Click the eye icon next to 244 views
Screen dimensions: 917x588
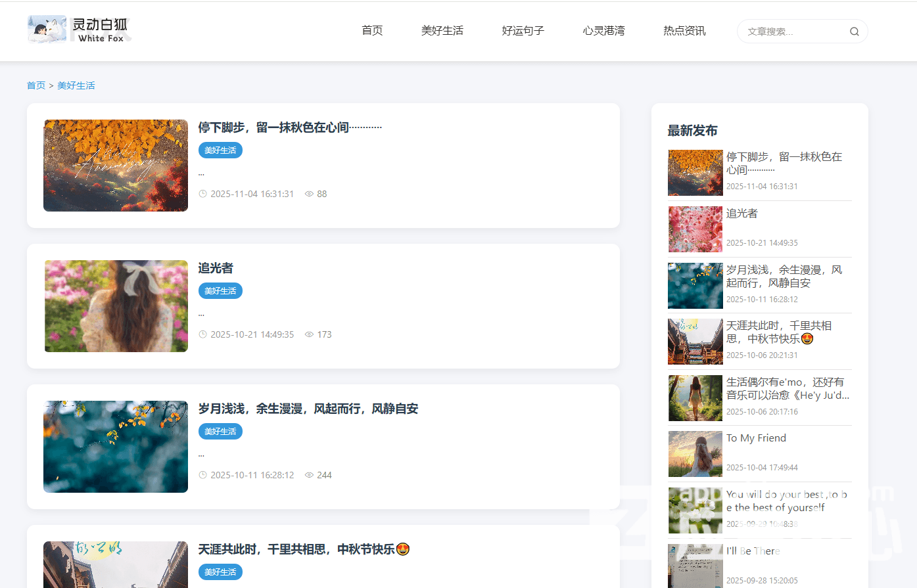[309, 475]
